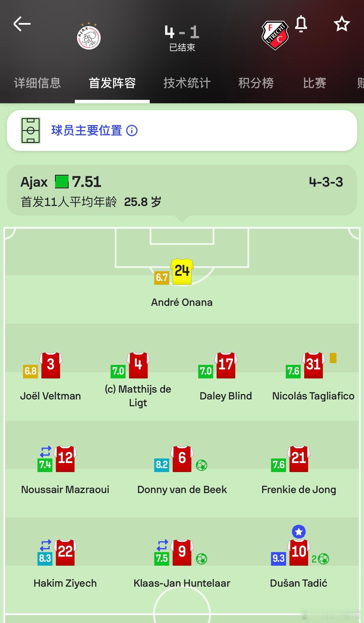Tap Dušan Tadić's number 10 shirt

[x=299, y=552]
